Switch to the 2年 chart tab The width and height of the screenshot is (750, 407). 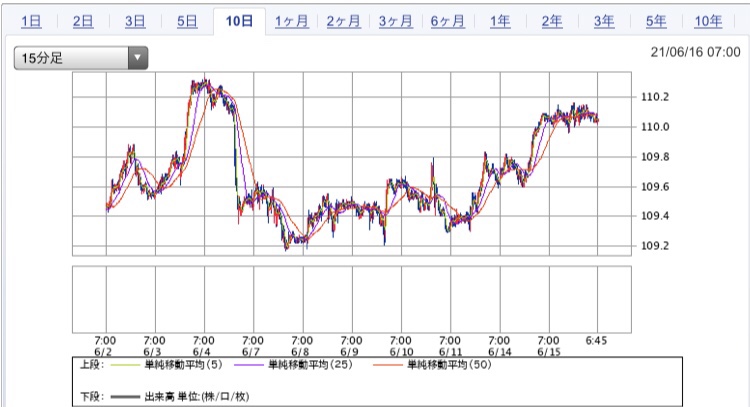(552, 22)
